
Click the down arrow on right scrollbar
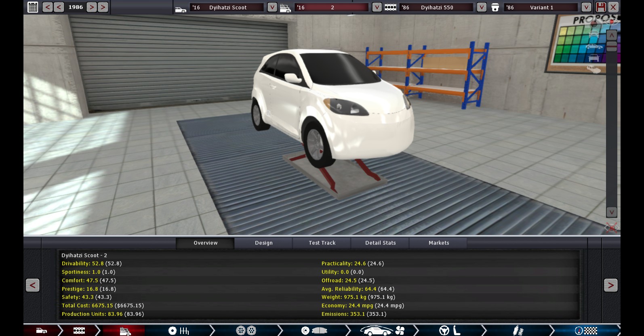[x=612, y=212]
